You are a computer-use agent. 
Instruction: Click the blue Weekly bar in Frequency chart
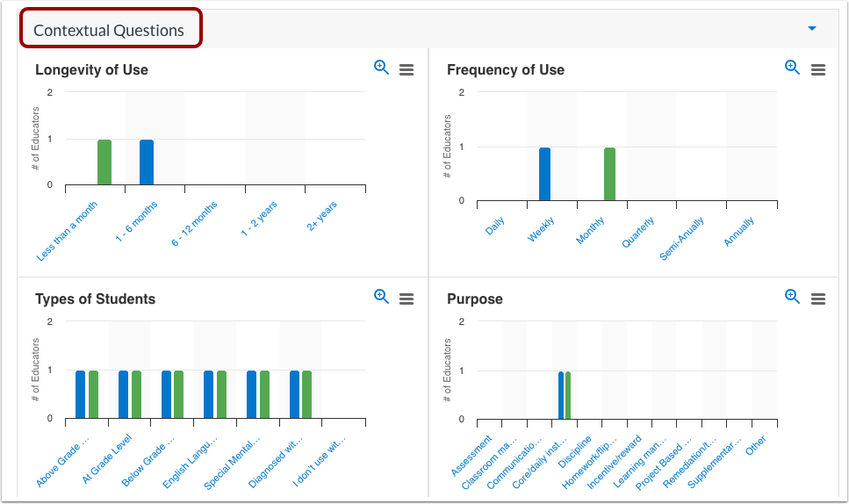[x=544, y=175]
